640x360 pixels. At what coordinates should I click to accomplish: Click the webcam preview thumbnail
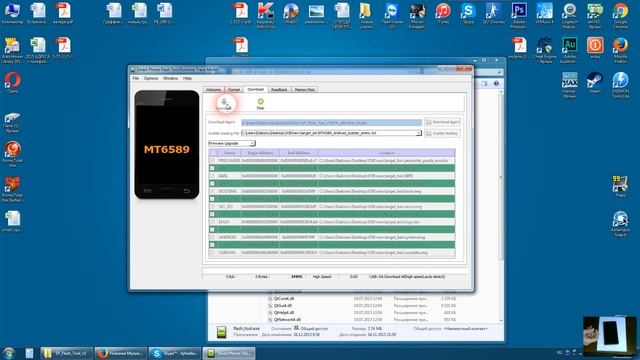pos(609,336)
